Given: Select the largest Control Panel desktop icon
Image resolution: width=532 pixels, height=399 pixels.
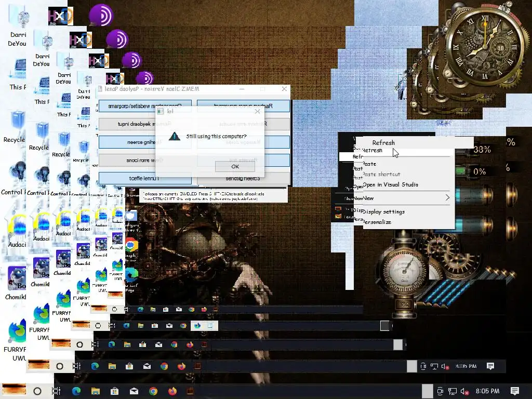Looking at the screenshot, I should [x=14, y=178].
